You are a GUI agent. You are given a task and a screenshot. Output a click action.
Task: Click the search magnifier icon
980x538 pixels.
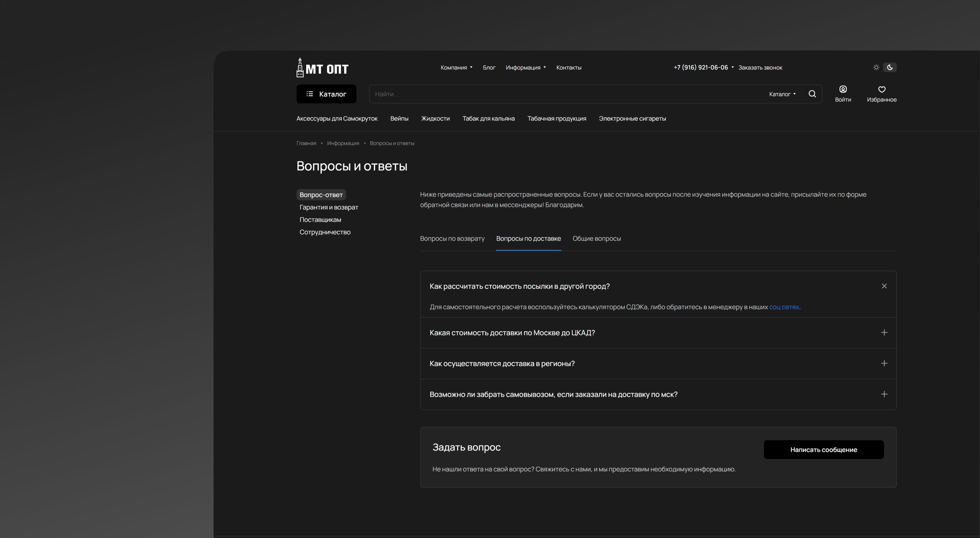pos(812,94)
